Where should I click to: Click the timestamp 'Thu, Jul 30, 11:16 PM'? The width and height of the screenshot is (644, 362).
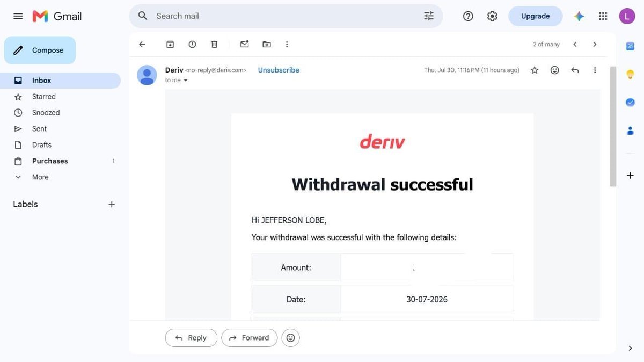(x=452, y=70)
